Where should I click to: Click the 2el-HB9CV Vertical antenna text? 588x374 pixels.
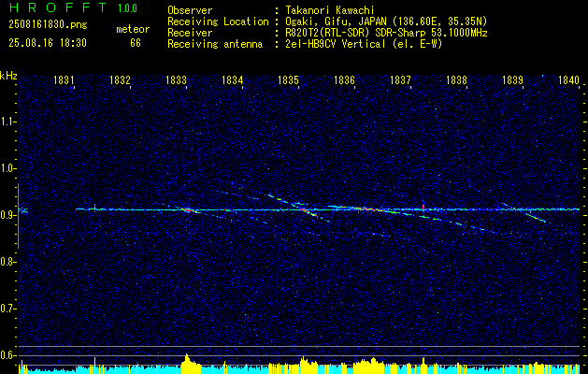click(x=364, y=44)
